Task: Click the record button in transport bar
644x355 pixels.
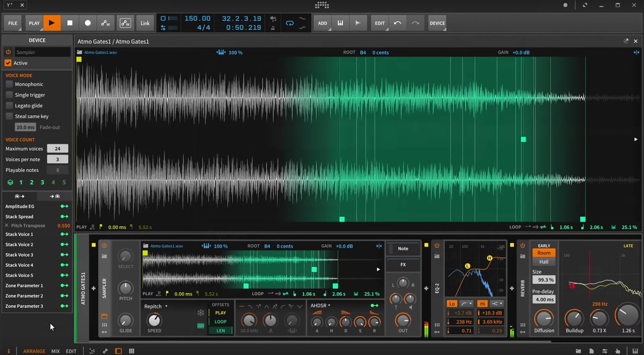Action: click(87, 23)
